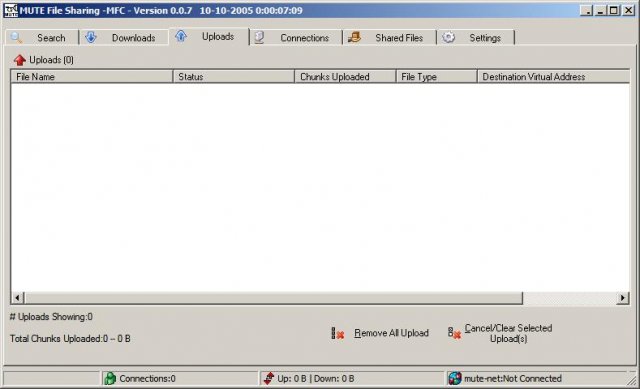This screenshot has width=640, height=389.
Task: Open the Settings tab
Action: [476, 38]
